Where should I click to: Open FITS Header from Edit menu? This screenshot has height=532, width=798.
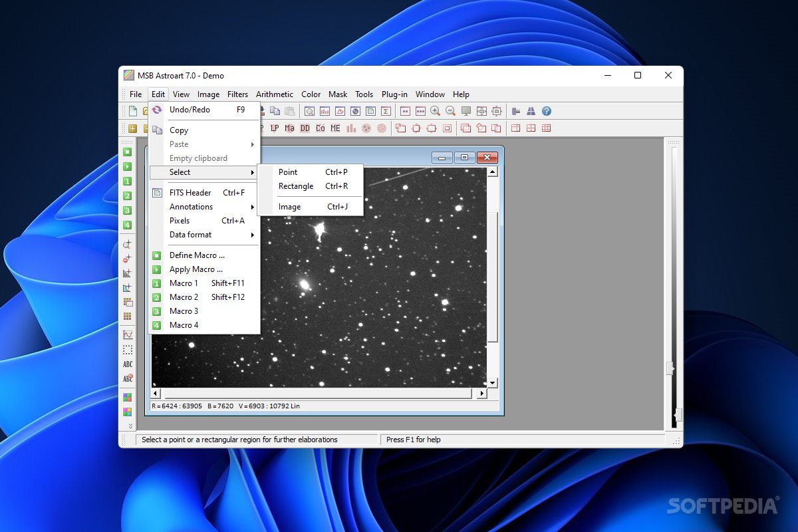pyautogui.click(x=204, y=193)
